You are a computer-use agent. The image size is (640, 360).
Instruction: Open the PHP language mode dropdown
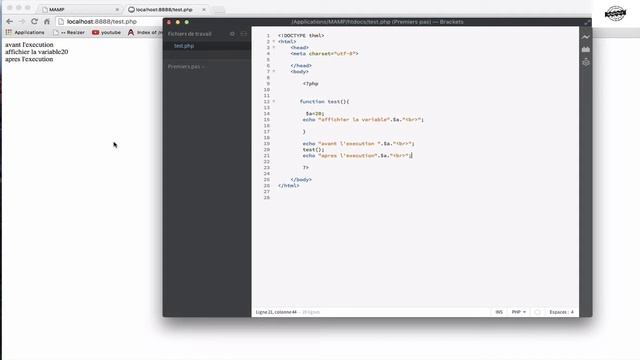click(x=519, y=312)
